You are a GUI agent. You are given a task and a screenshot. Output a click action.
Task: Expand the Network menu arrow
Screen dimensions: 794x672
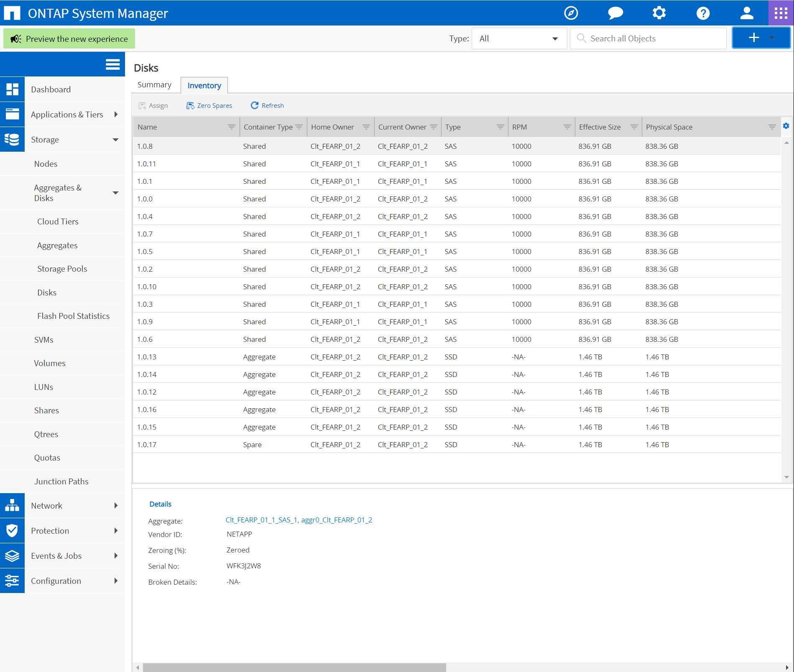(116, 506)
